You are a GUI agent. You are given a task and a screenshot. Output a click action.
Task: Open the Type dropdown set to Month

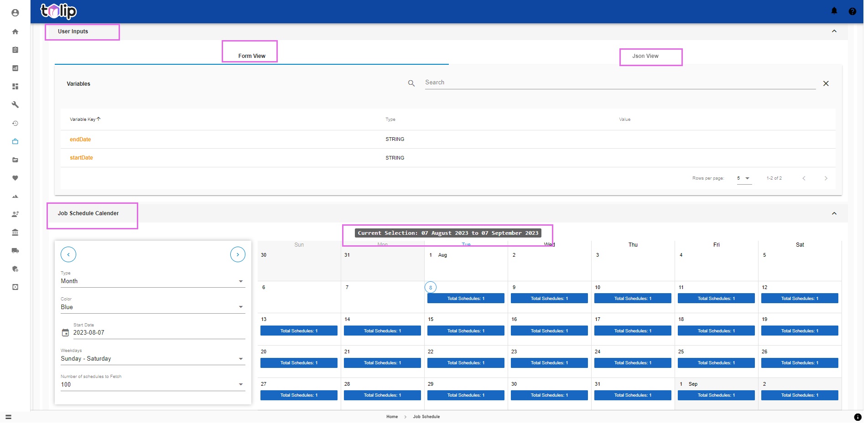click(153, 281)
